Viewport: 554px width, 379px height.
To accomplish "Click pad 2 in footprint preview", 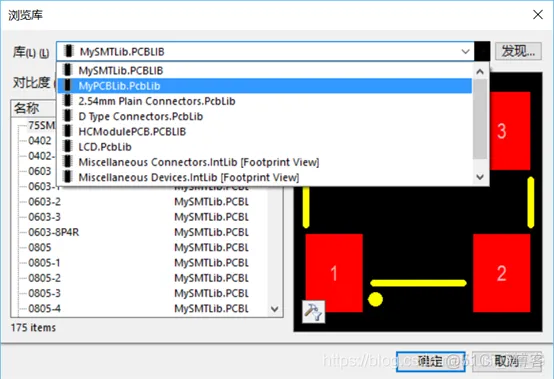I will click(x=502, y=273).
